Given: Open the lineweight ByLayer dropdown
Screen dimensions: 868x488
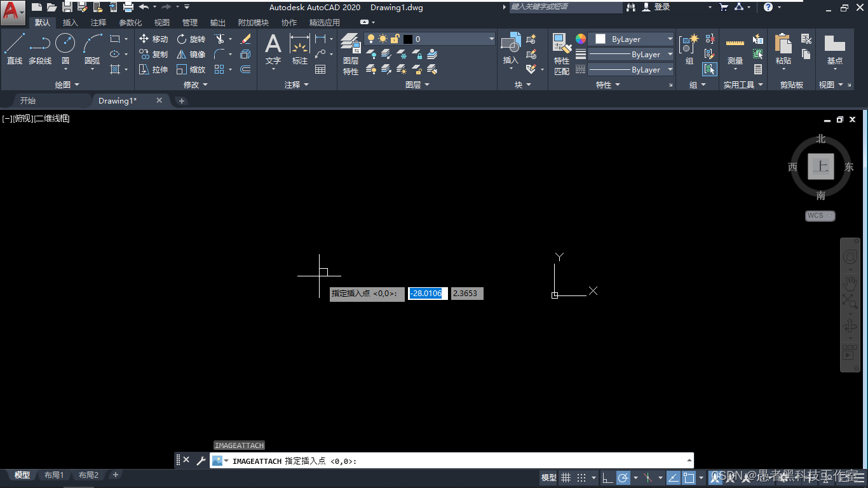Looking at the screenshot, I should click(x=630, y=54).
